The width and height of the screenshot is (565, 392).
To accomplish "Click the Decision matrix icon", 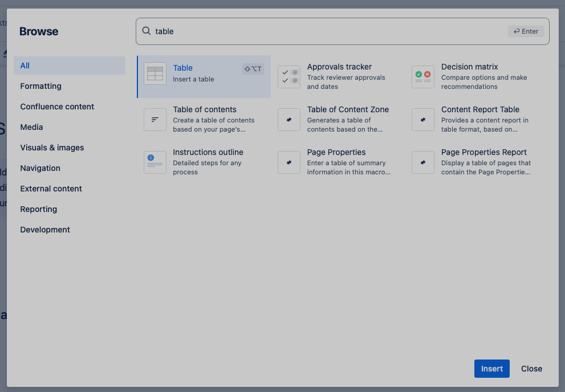I will [423, 77].
